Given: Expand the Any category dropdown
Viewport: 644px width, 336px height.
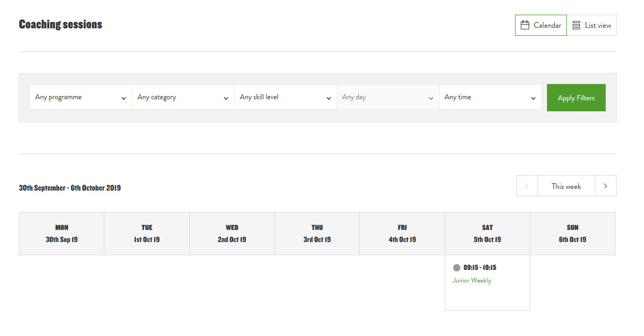Looking at the screenshot, I should pos(183,97).
